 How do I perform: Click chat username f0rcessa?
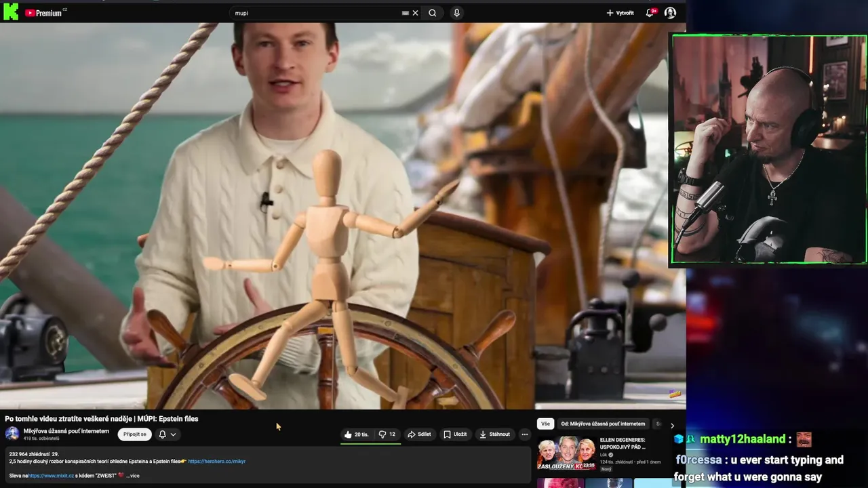pos(698,460)
